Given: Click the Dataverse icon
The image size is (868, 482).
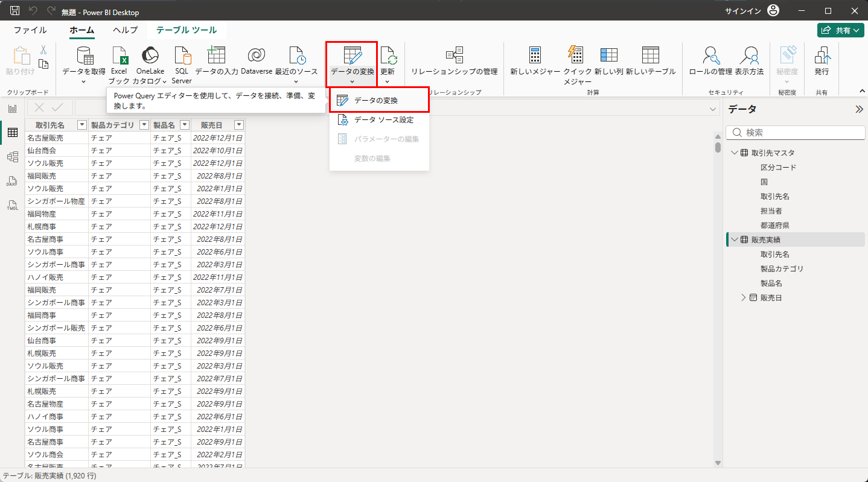Looking at the screenshot, I should click(257, 55).
